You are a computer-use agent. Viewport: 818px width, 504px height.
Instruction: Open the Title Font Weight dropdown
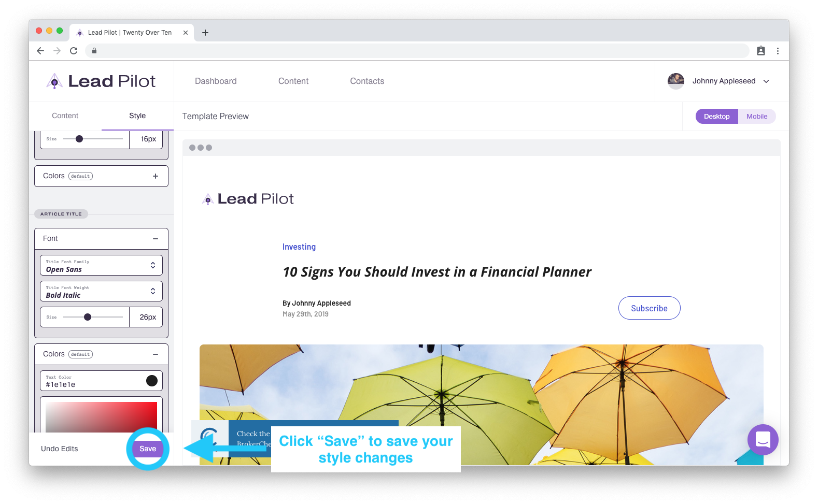pos(101,291)
